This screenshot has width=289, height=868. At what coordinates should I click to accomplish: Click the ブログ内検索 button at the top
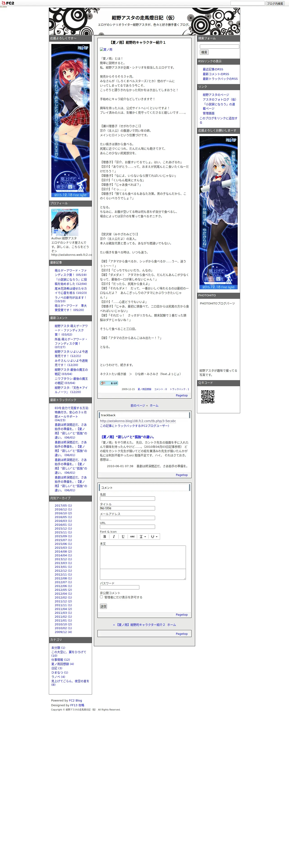click(x=275, y=3)
